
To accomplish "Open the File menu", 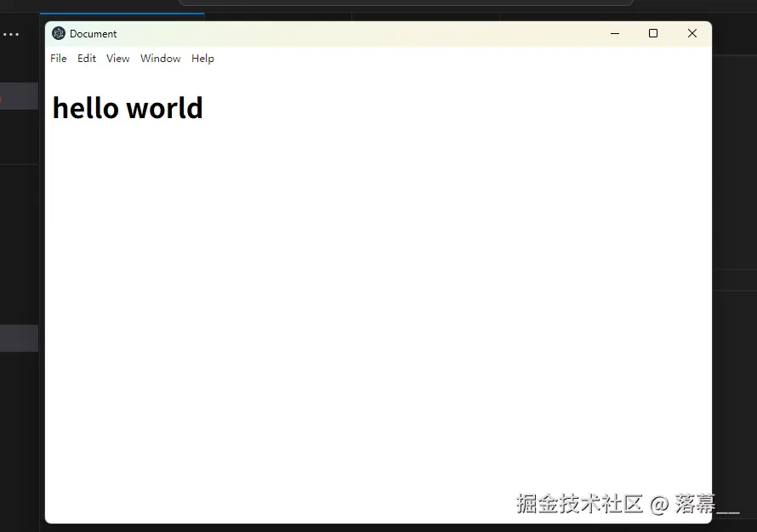I will click(58, 58).
